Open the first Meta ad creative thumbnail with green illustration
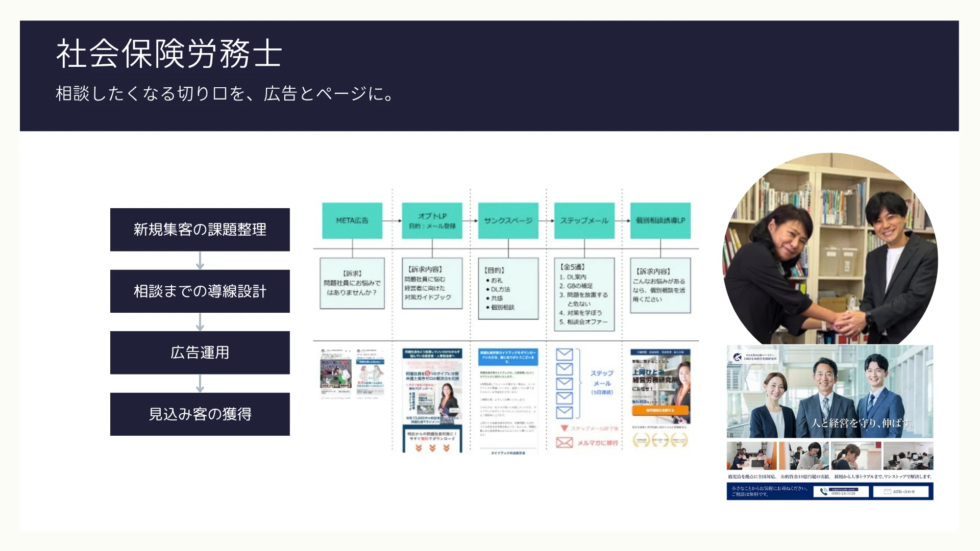 (336, 373)
